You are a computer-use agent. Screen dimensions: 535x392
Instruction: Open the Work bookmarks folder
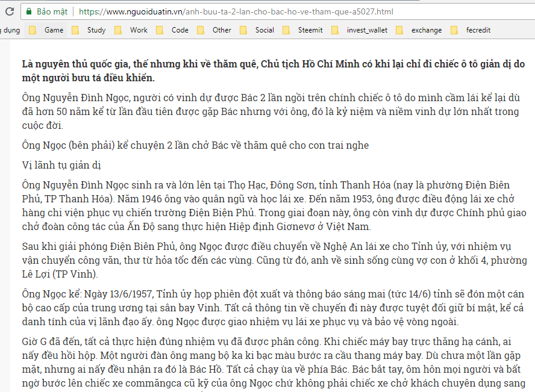click(131, 30)
